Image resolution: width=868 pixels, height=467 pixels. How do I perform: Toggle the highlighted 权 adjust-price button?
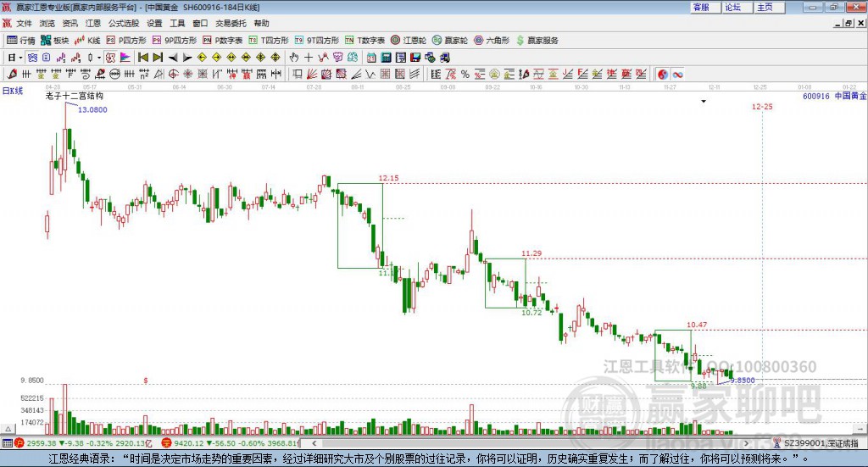[111, 58]
